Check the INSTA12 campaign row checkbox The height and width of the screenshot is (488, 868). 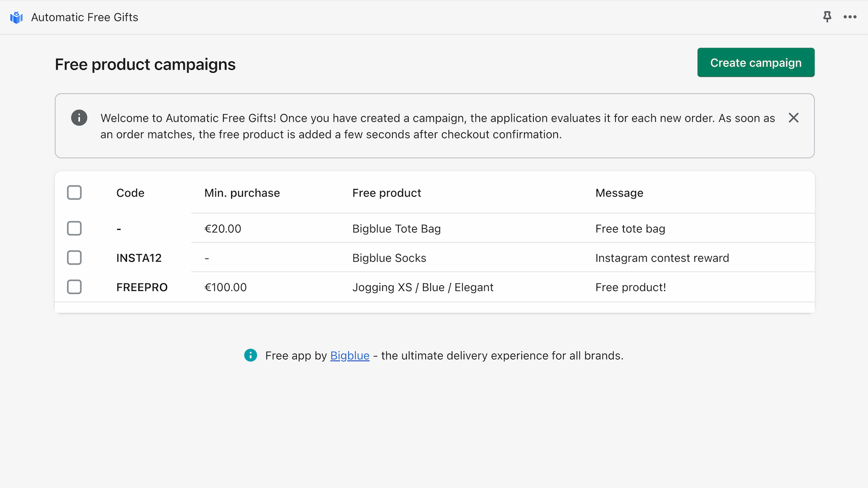pos(74,258)
